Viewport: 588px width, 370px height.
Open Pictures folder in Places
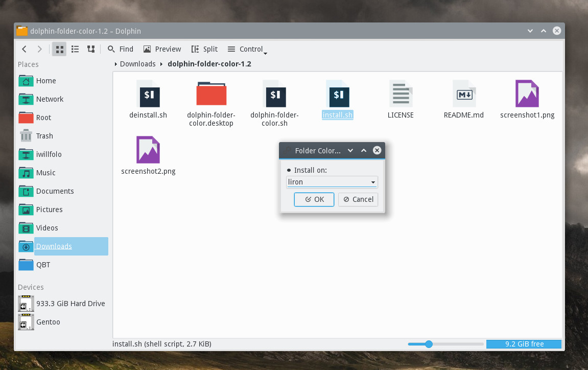coord(63,210)
